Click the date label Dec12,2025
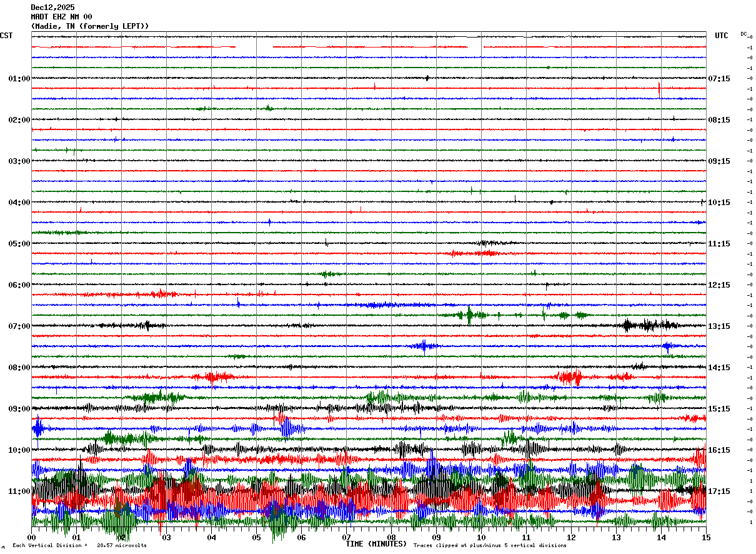756x554 pixels. pos(52,8)
